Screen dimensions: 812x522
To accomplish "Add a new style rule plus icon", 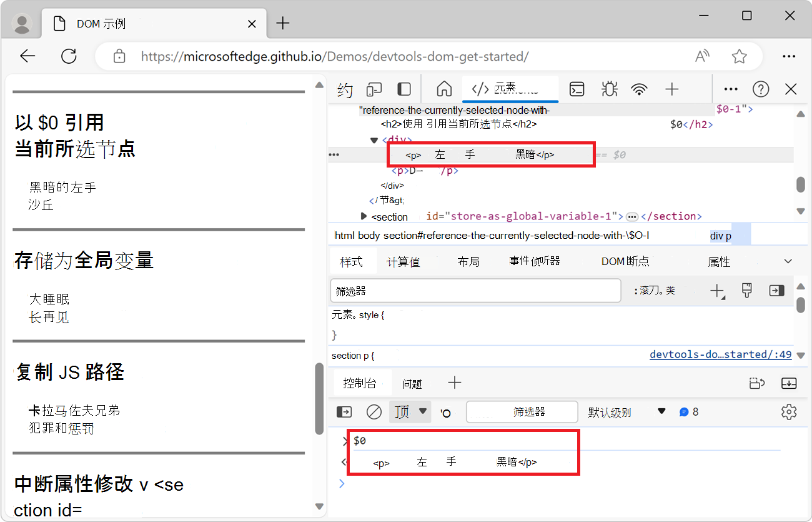I will [x=717, y=291].
